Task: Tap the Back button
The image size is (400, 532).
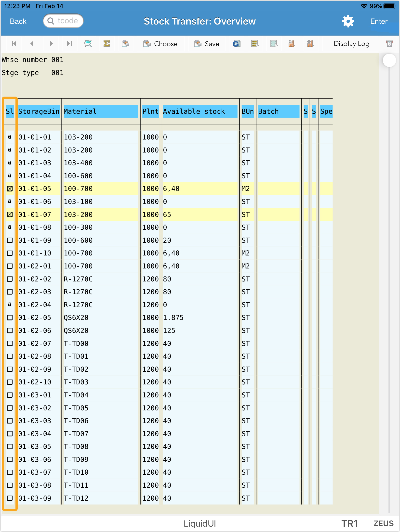Action: pos(18,22)
